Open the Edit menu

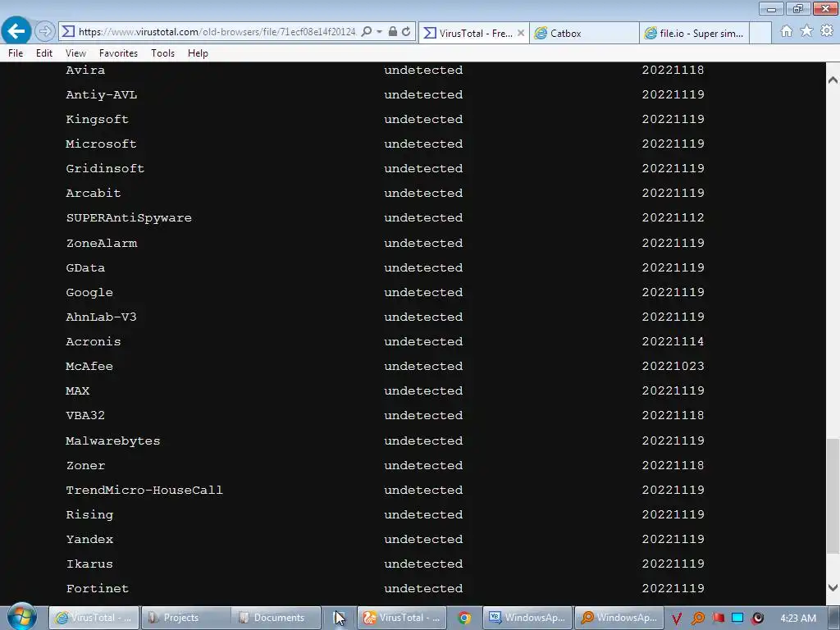pos(44,53)
